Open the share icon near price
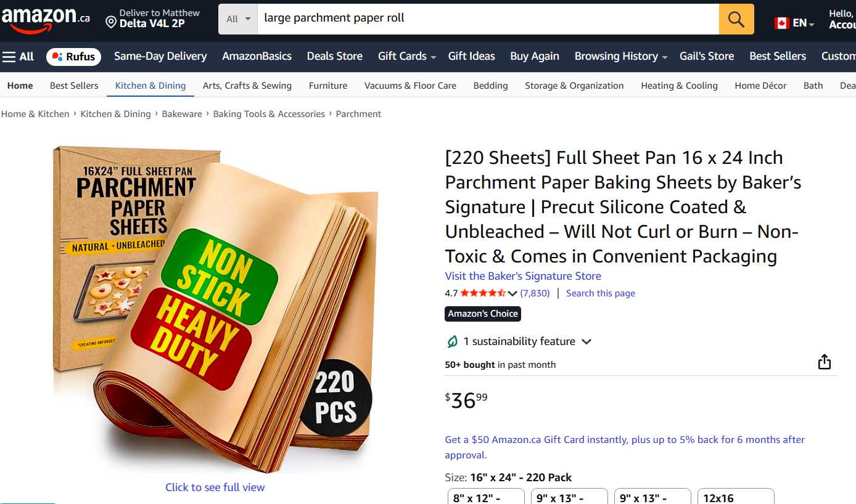Screen dimensions: 856x504 825,362
